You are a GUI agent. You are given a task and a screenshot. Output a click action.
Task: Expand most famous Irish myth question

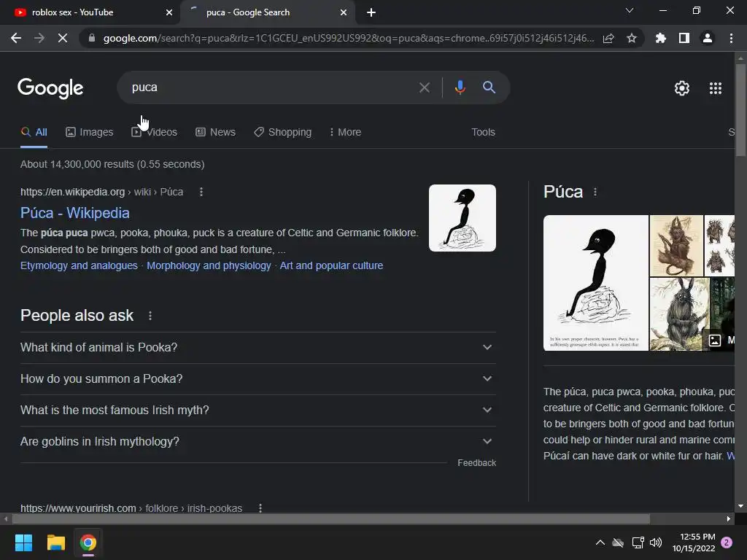(x=258, y=411)
